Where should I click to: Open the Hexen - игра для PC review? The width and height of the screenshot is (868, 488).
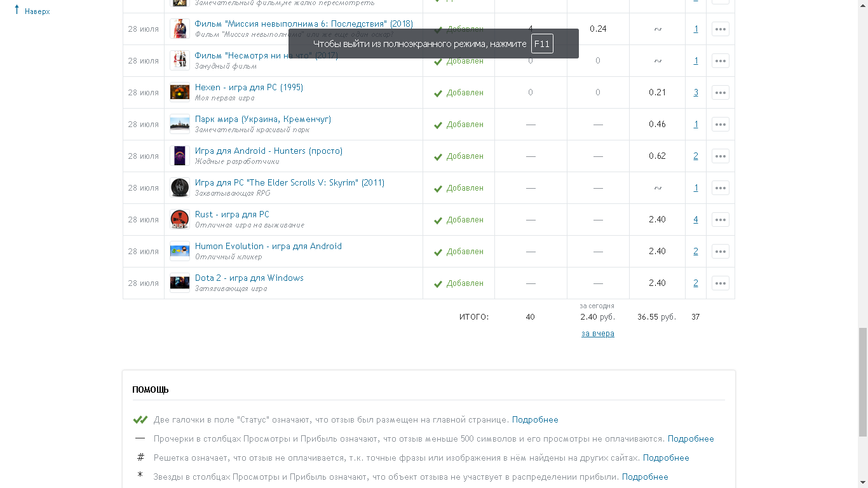(248, 88)
